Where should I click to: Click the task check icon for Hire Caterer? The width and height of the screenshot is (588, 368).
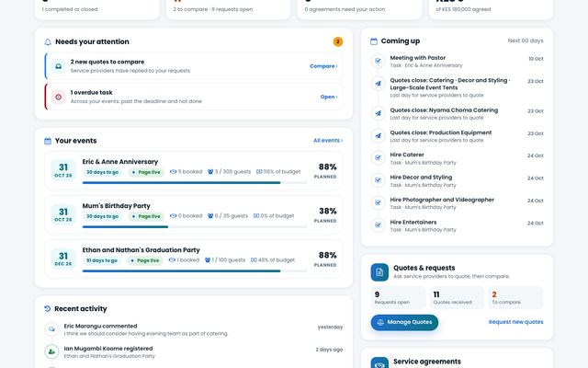point(378,157)
